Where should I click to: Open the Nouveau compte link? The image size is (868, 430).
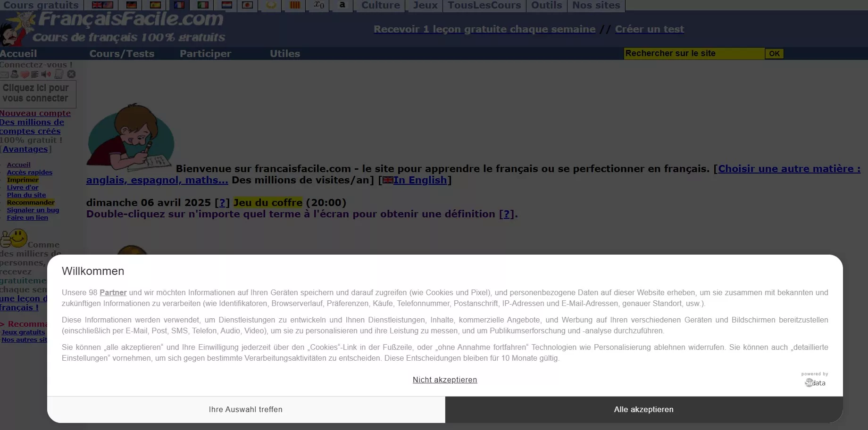coord(35,113)
